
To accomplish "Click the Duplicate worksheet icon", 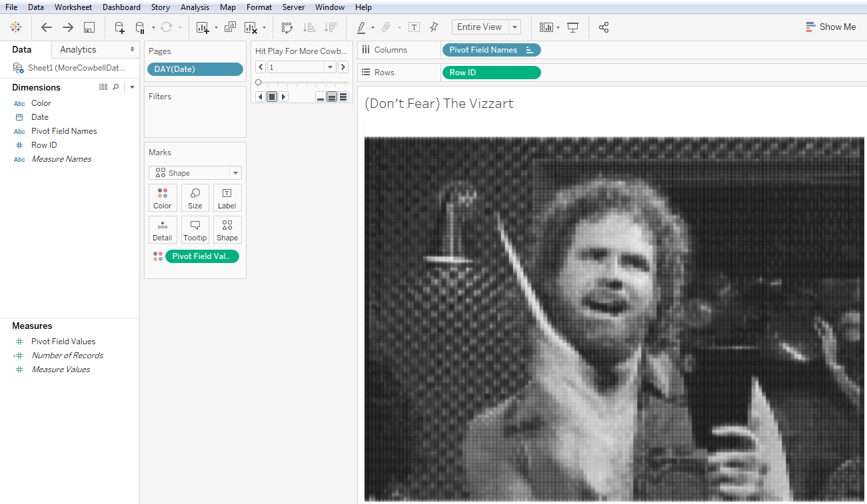I will tap(230, 27).
